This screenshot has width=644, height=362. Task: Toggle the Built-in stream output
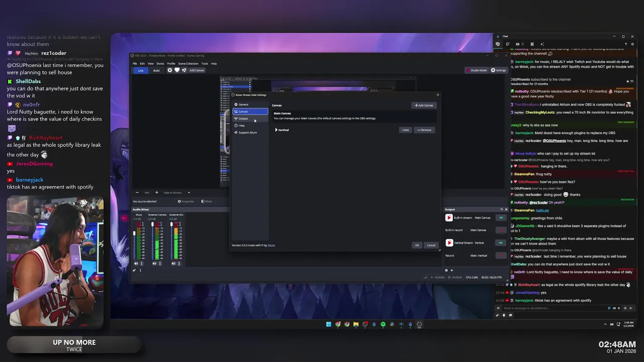click(x=501, y=218)
